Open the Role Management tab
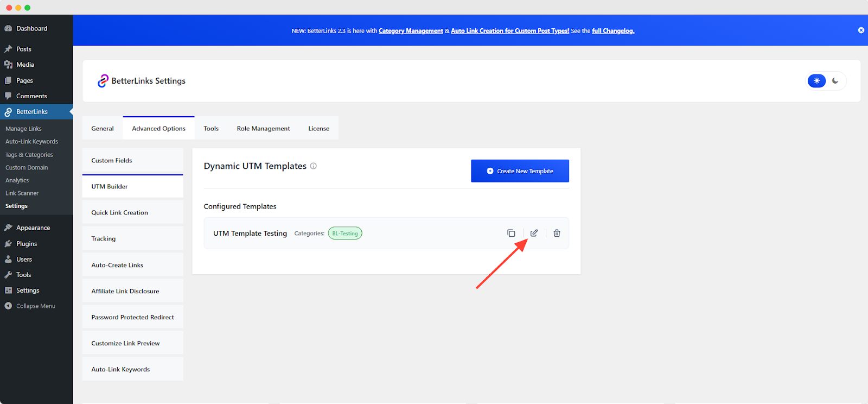 264,129
